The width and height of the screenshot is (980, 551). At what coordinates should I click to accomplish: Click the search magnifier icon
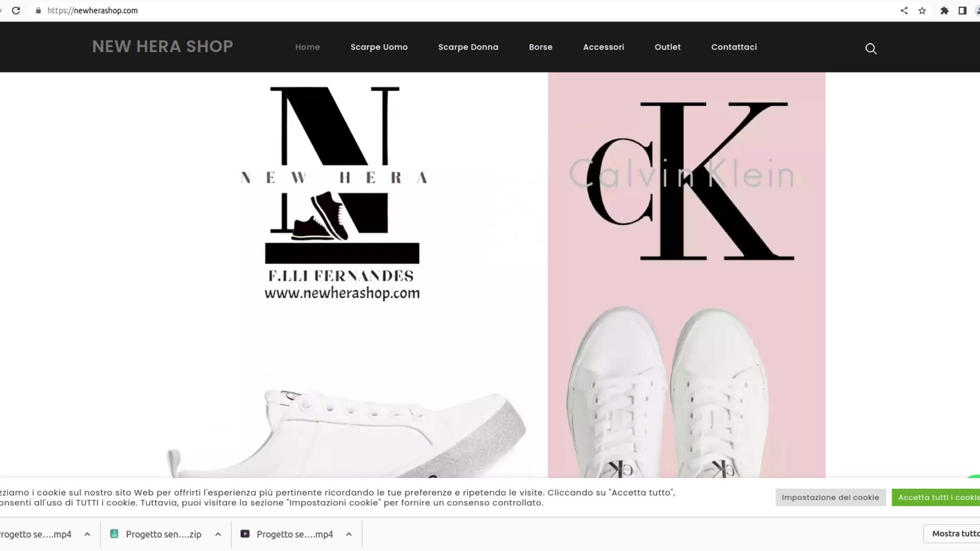pos(871,48)
